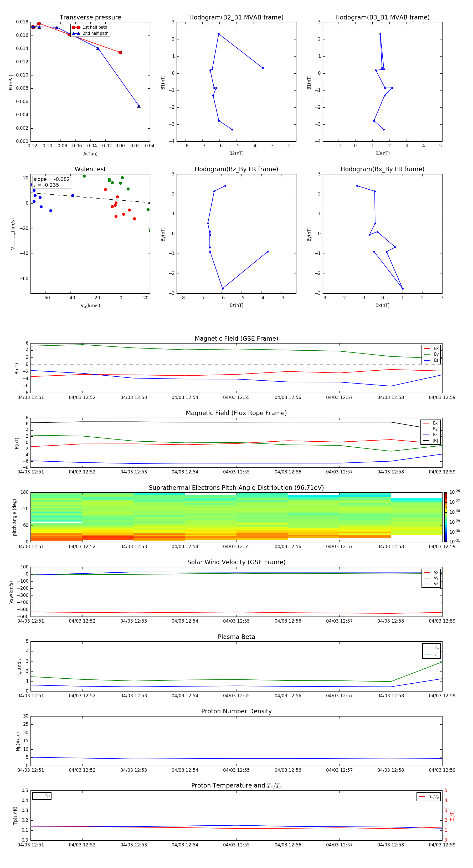Click the pitch angle colorbar
The height and width of the screenshot is (868, 473).
click(x=446, y=517)
